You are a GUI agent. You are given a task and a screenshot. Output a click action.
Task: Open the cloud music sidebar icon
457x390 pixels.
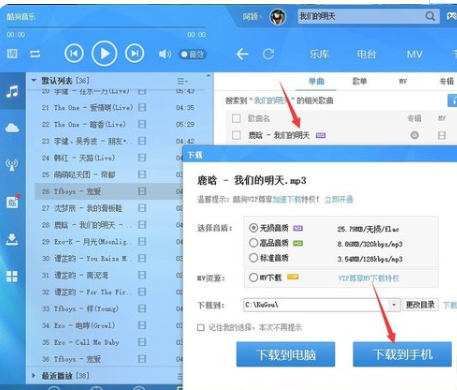tap(12, 128)
